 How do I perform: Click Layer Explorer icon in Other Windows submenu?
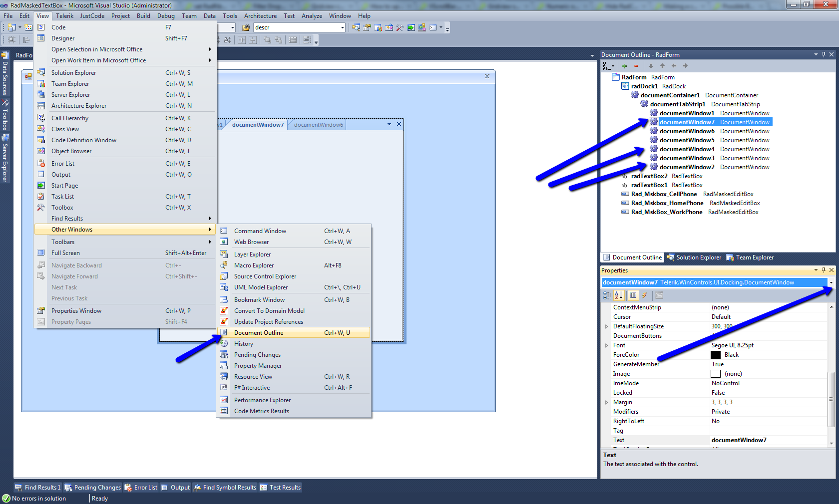(224, 254)
